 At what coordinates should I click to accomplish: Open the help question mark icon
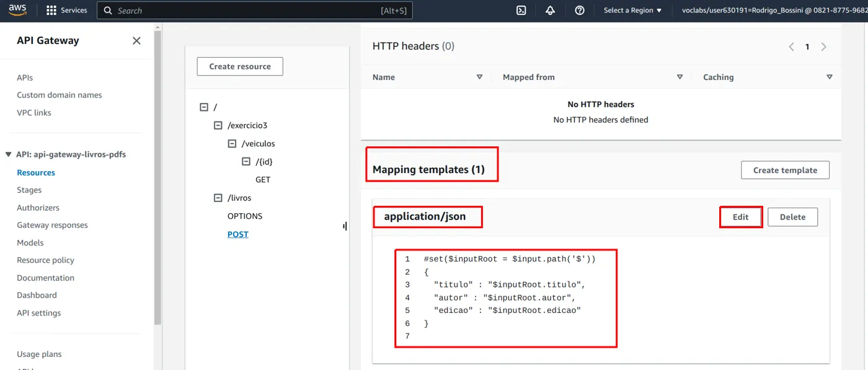point(580,11)
